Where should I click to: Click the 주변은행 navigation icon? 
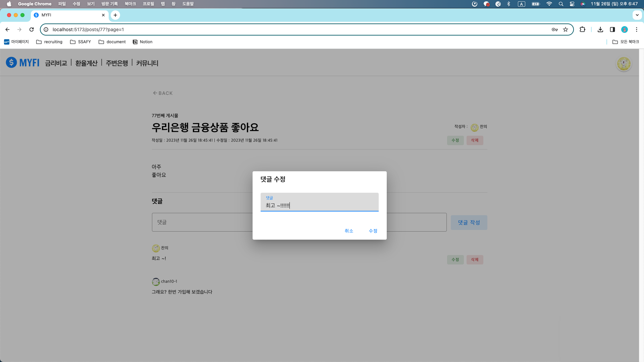click(x=116, y=63)
